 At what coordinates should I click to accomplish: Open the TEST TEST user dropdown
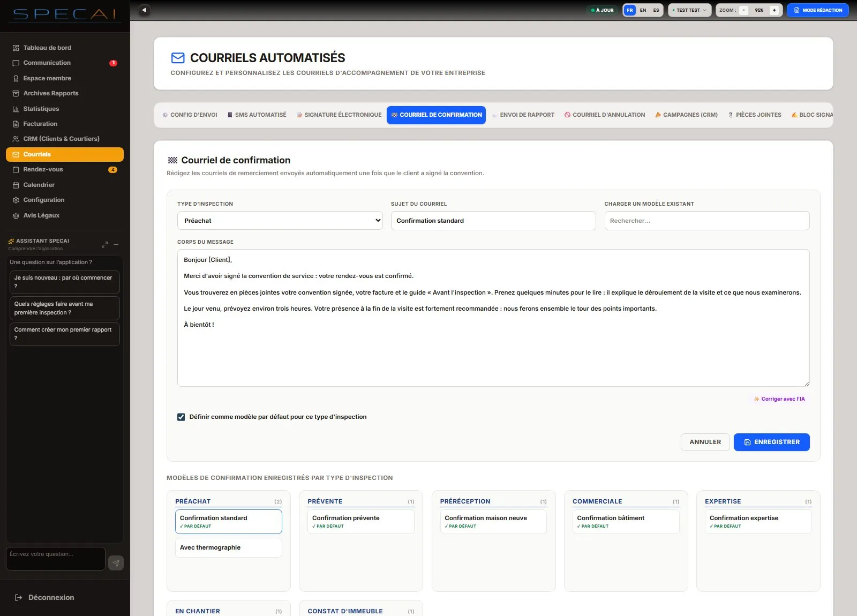tap(690, 10)
